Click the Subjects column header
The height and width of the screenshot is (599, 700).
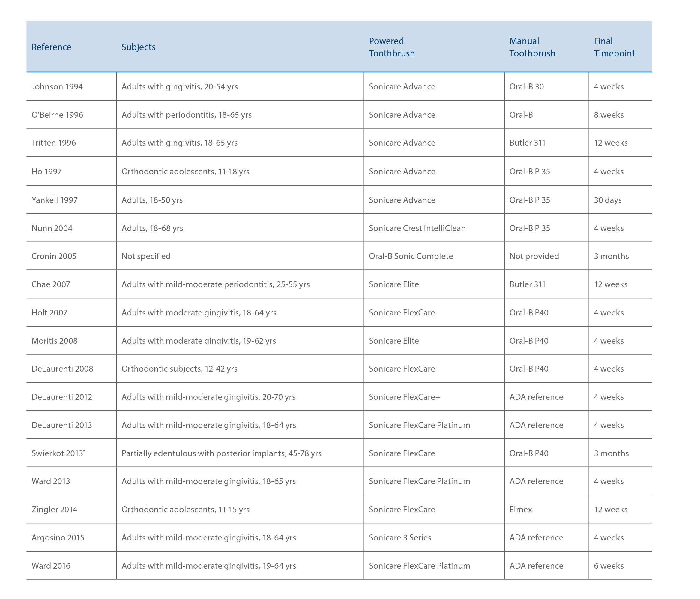click(x=139, y=47)
